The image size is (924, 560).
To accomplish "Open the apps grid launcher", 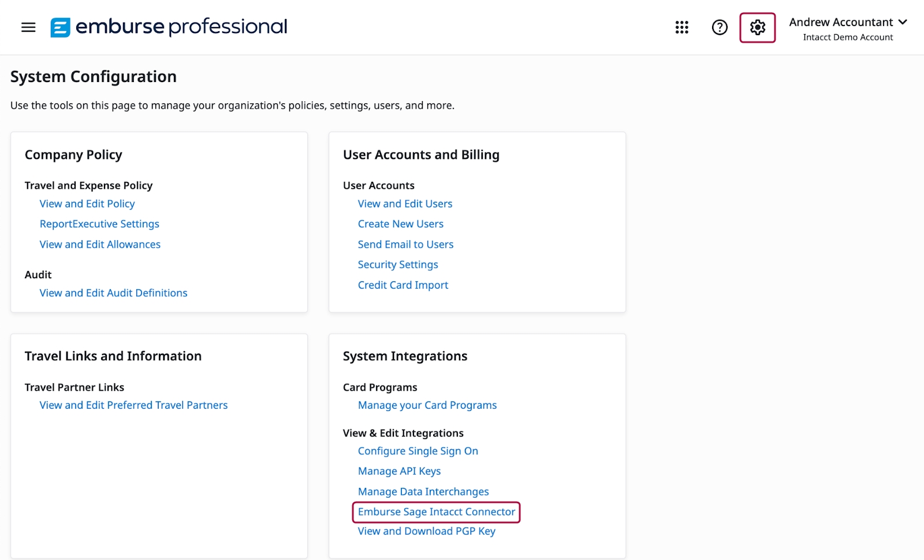I will [x=682, y=27].
